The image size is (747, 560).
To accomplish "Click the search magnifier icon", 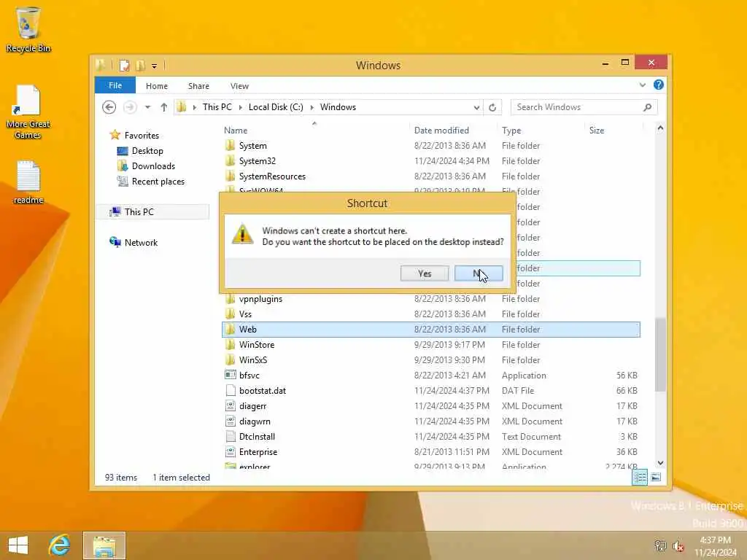I will (x=648, y=107).
